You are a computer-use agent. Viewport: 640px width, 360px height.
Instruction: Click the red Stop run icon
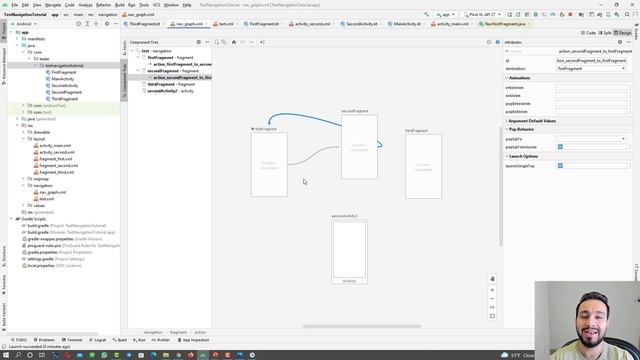(x=570, y=14)
